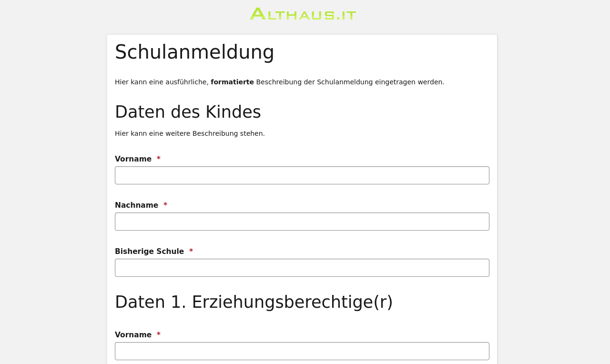The height and width of the screenshot is (364, 610).
Task: Click the Nachname field label
Action: pyautogui.click(x=136, y=205)
